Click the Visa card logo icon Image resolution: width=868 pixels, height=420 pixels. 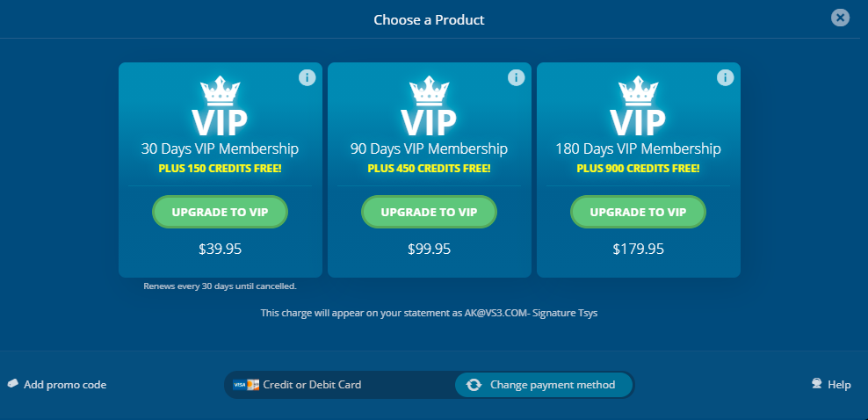239,385
